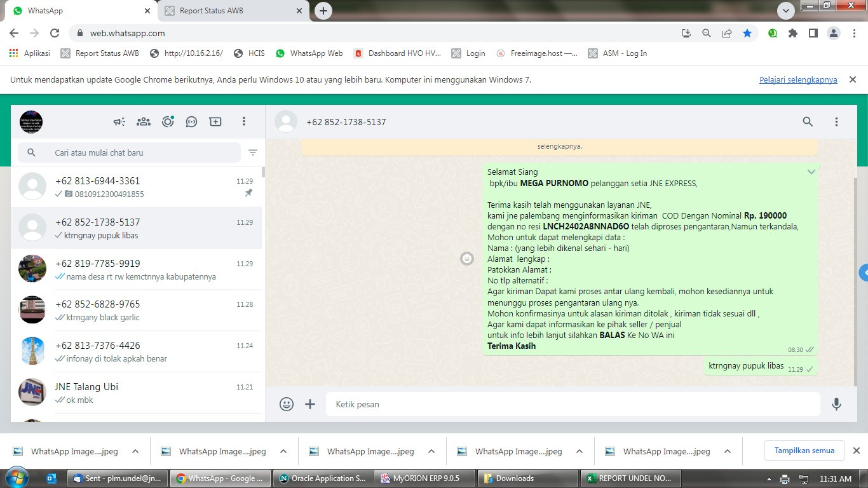
Task: Switch to the Report Status AWB tab
Action: [x=233, y=11]
